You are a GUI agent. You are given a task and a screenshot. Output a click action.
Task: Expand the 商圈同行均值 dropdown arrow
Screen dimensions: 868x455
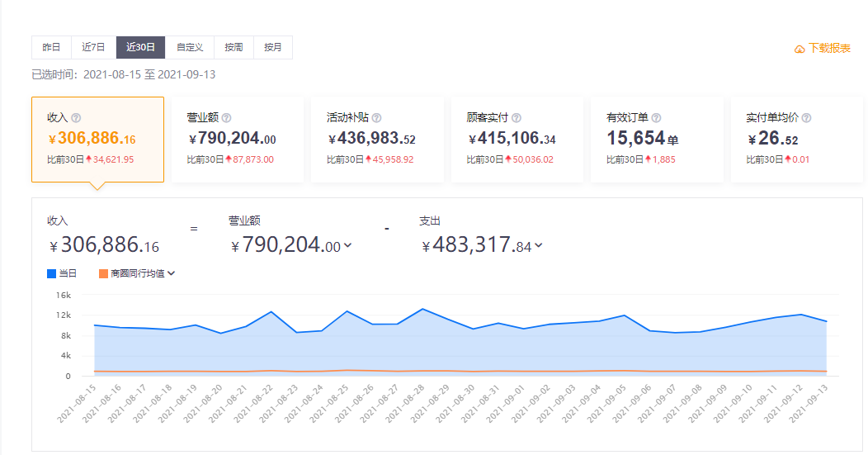[172, 273]
